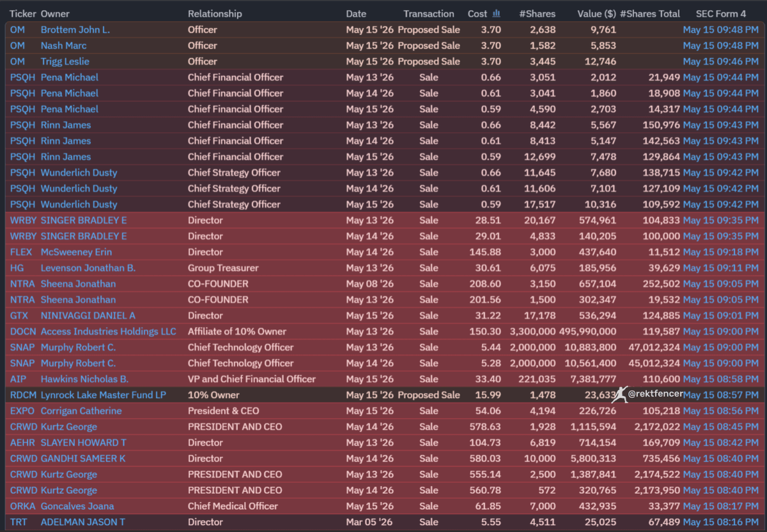767x532 pixels.
Task: Open SEC filing dated May 15 08:17 PM
Action: pyautogui.click(x=721, y=506)
